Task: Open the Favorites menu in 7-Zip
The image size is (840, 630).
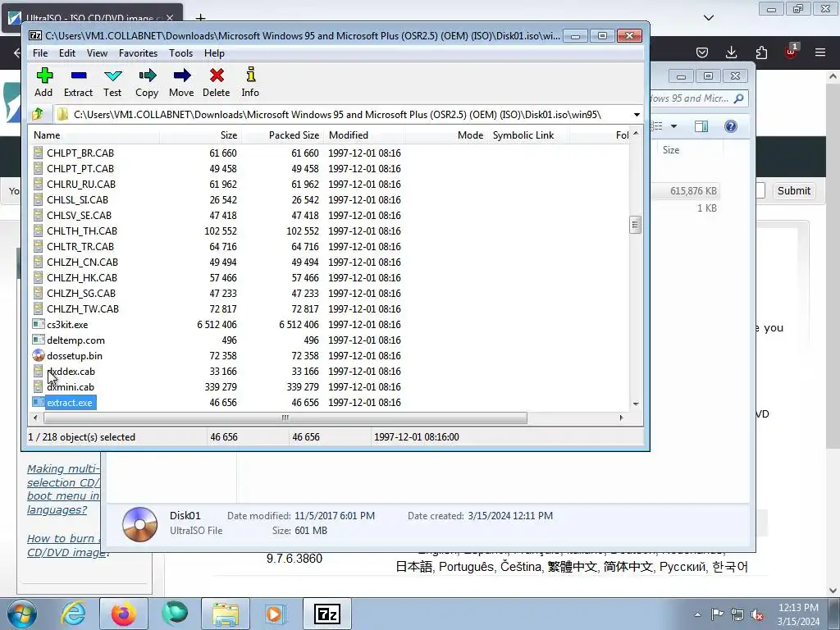Action: 138,53
